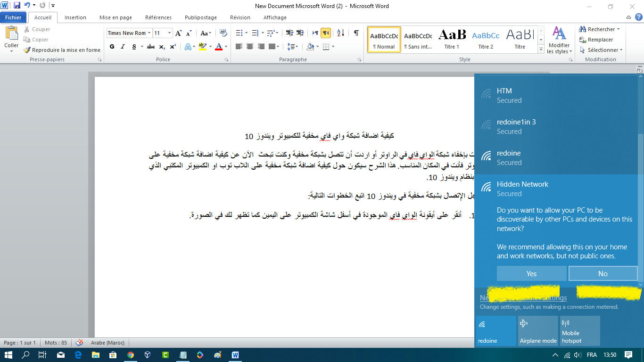Click the Undo icon in quick access toolbar
The width and height of the screenshot is (644, 362).
[x=28, y=6]
